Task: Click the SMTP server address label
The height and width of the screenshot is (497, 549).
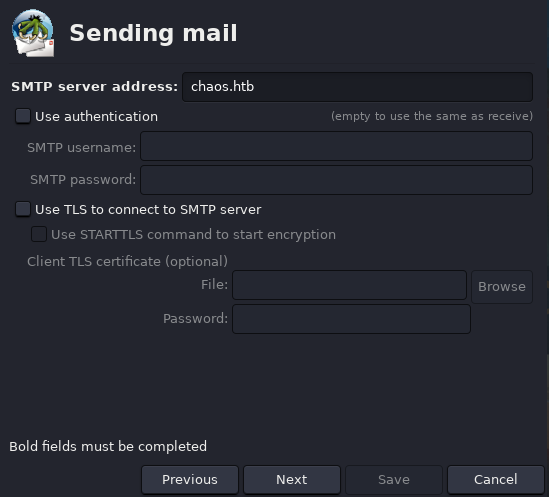Action: (x=95, y=87)
